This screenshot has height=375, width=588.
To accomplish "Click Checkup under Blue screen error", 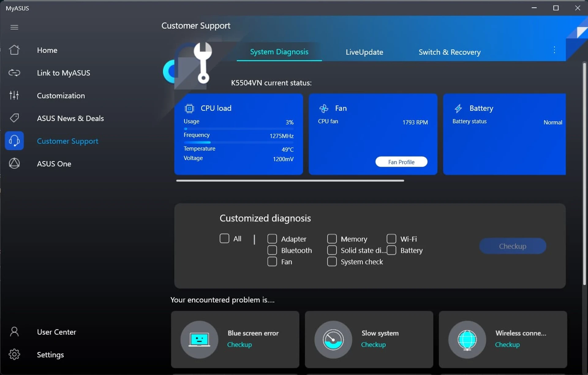I will (x=239, y=344).
